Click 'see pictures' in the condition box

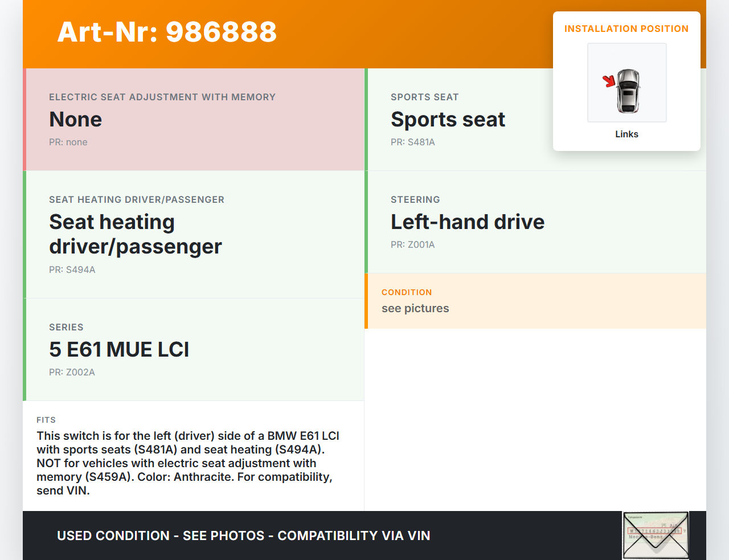point(415,309)
